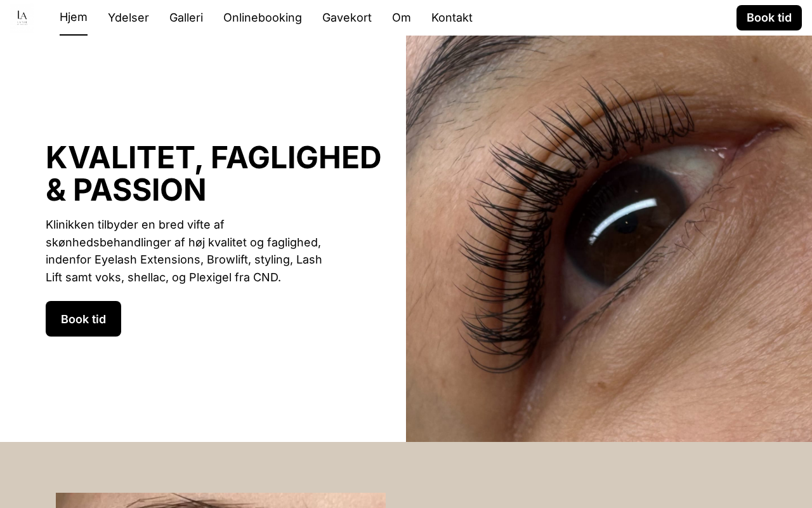The width and height of the screenshot is (812, 508).
Task: Click the word PASSION in the headline
Action: pos(140,190)
